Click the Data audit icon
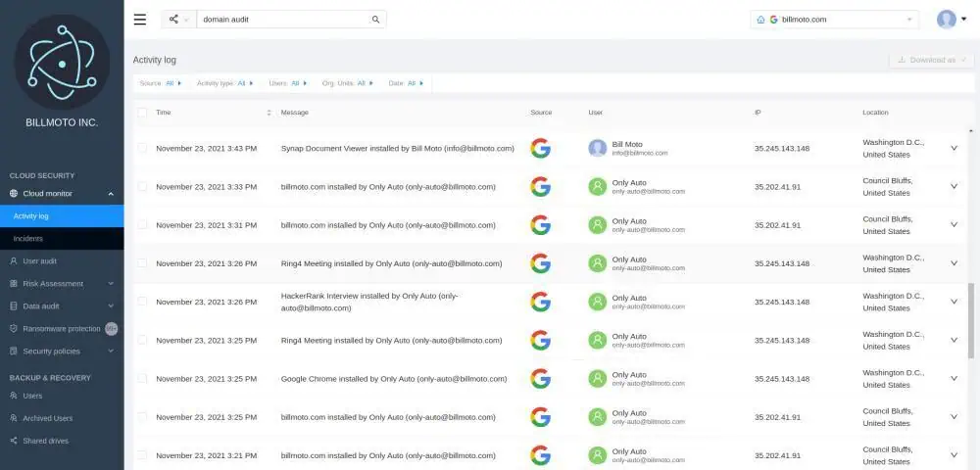The image size is (980, 470). (x=13, y=305)
